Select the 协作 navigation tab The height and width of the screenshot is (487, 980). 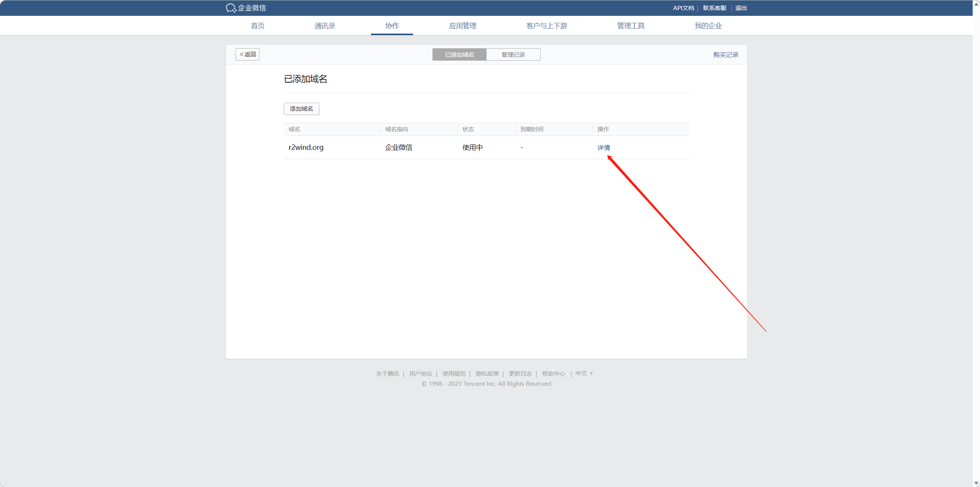coord(392,26)
